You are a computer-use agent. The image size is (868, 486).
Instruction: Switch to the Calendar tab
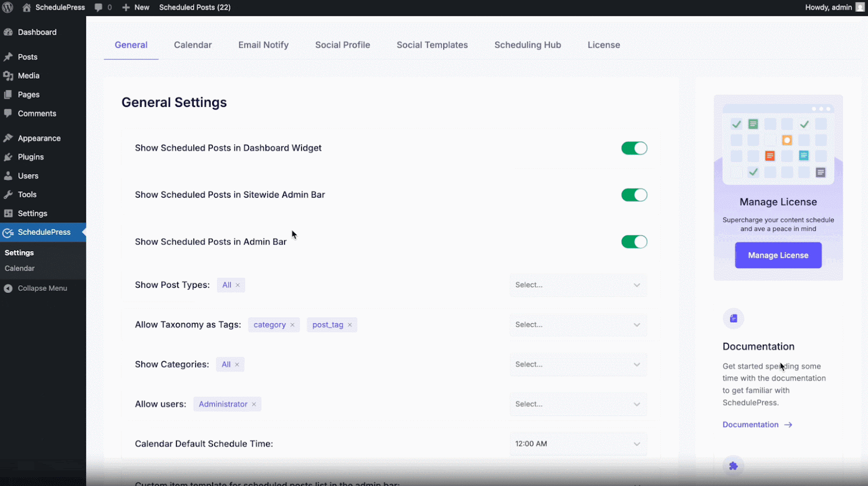click(193, 45)
